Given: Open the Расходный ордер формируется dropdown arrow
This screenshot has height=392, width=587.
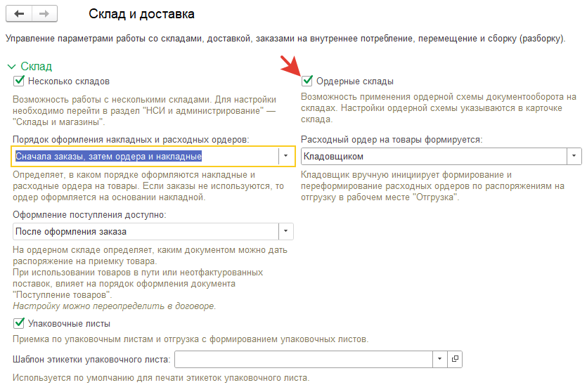Looking at the screenshot, I should point(574,156).
